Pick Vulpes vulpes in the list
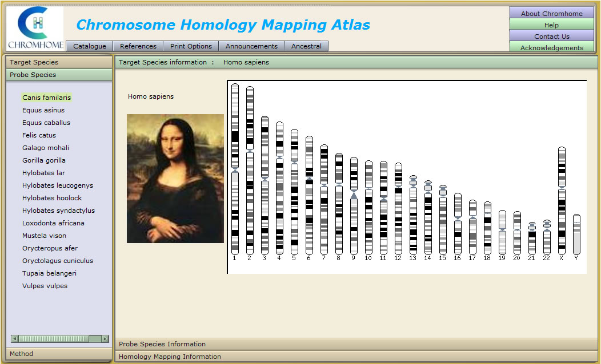601x364 pixels. 45,286
